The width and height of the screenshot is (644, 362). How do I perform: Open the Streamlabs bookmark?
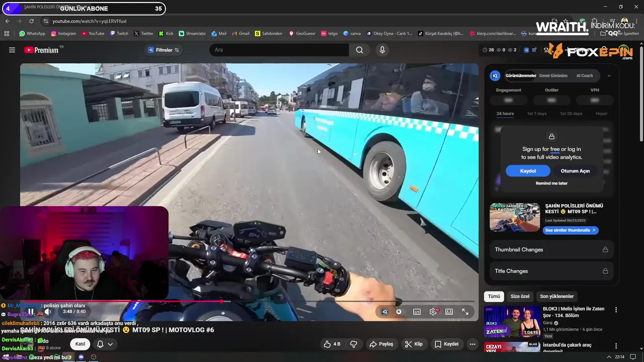click(x=192, y=34)
